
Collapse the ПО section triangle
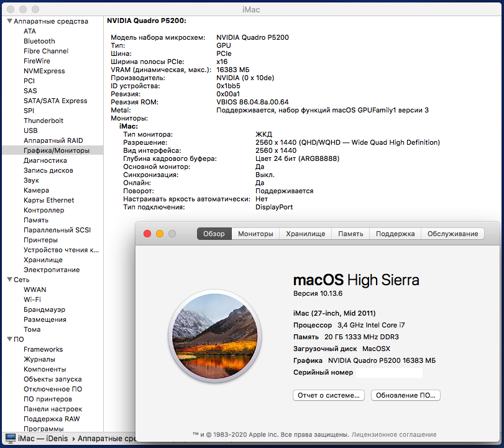(10, 339)
